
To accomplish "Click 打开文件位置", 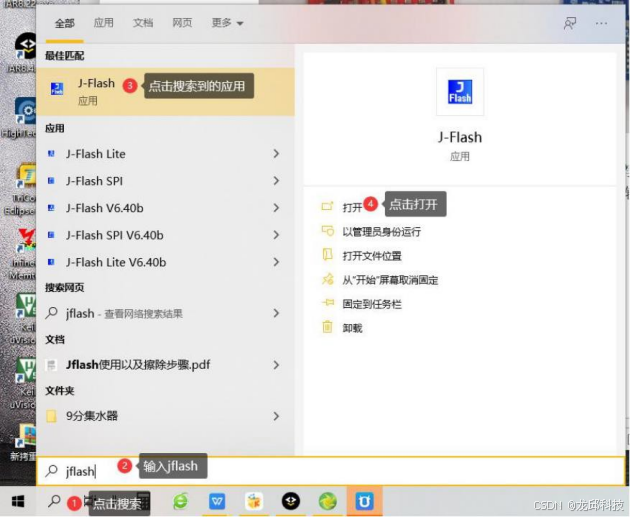I will [x=372, y=256].
